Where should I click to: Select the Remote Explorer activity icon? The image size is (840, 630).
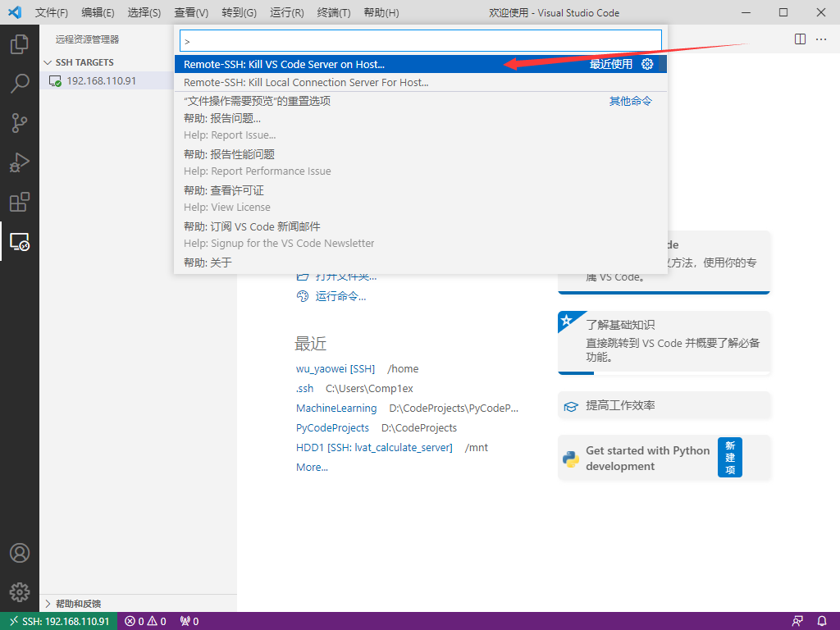[20, 242]
